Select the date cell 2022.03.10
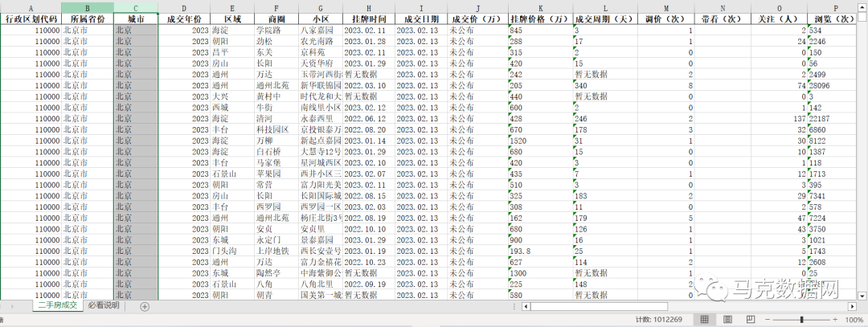868x327 pixels. 369,86
